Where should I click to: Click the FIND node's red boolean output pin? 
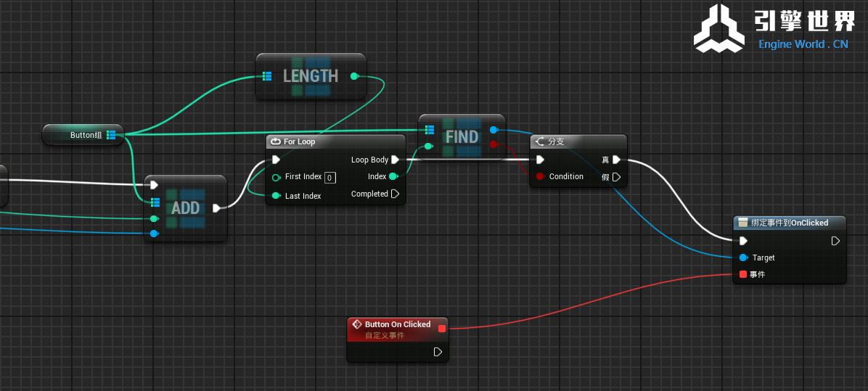tap(494, 144)
